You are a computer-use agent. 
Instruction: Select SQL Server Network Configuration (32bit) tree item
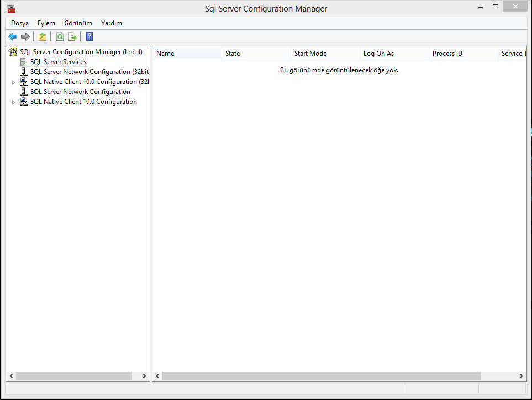[89, 72]
